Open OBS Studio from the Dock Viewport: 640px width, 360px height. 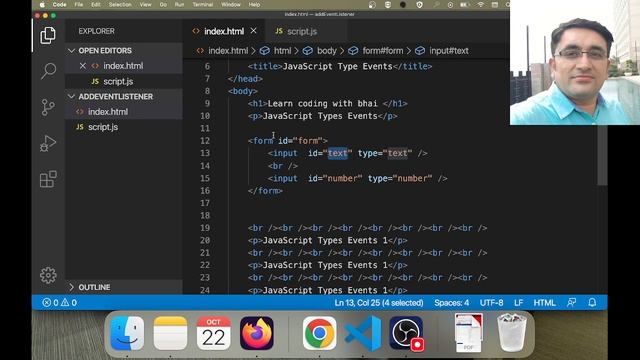(407, 333)
